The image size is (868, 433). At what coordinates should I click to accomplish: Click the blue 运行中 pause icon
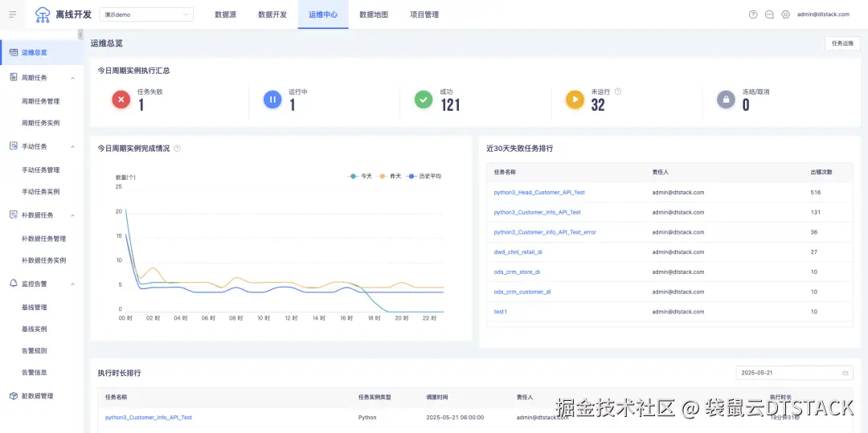click(272, 100)
